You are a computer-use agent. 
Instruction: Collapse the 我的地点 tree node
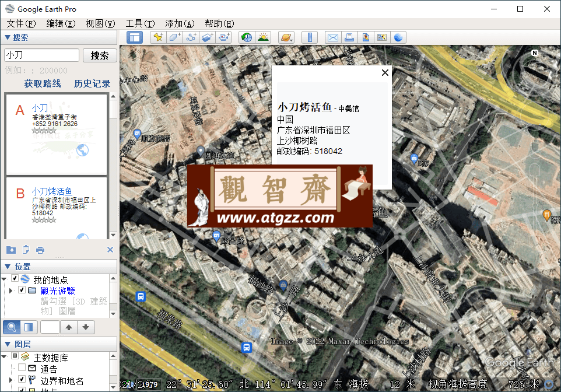4,279
